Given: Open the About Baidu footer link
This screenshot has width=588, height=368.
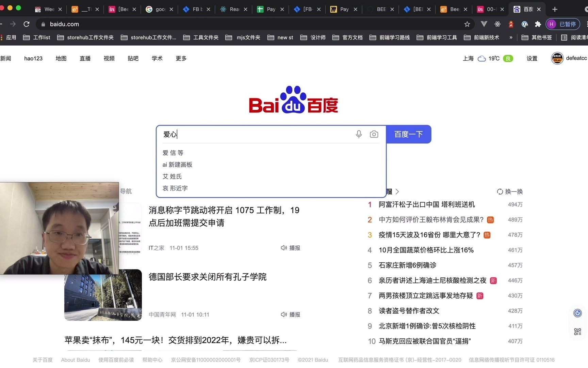Looking at the screenshot, I should [x=76, y=360].
